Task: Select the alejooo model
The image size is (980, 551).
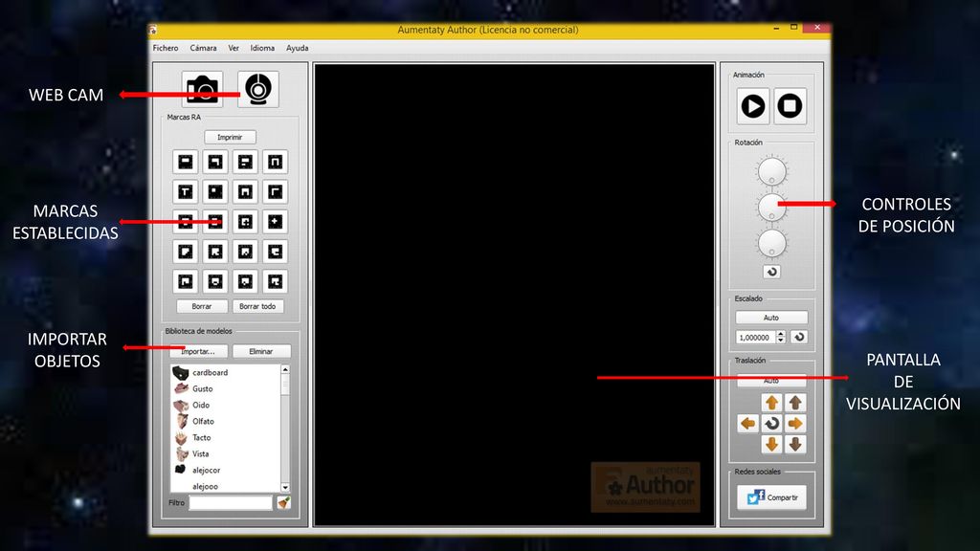Action: [225, 486]
